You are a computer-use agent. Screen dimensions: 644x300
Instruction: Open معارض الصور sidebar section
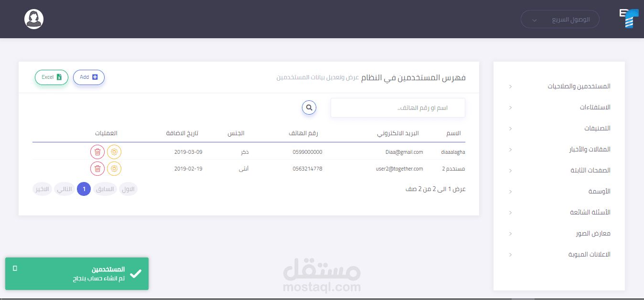[x=593, y=233]
